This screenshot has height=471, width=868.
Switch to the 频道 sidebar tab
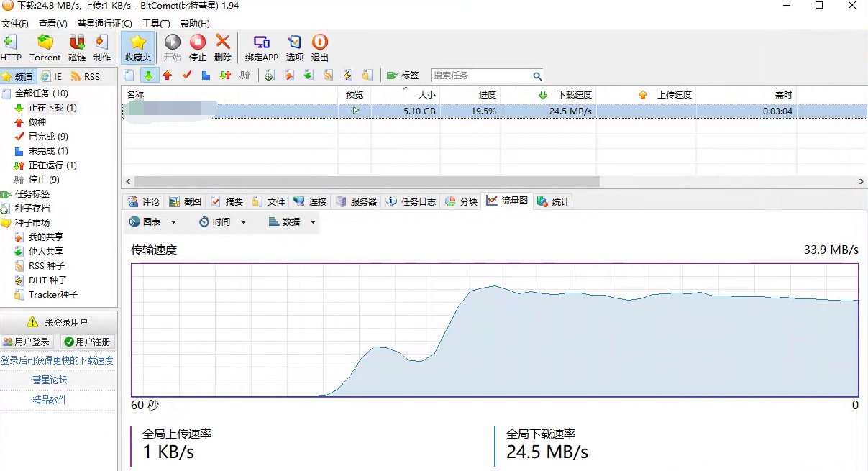pyautogui.click(x=18, y=76)
